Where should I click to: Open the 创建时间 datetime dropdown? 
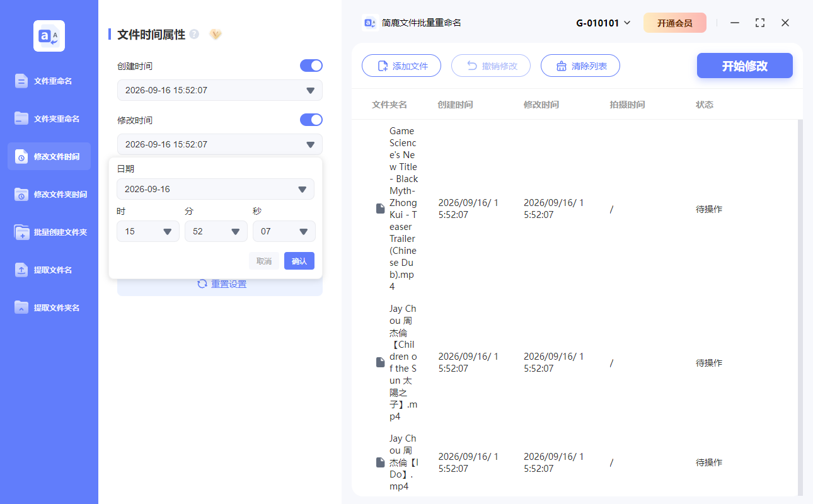click(220, 90)
